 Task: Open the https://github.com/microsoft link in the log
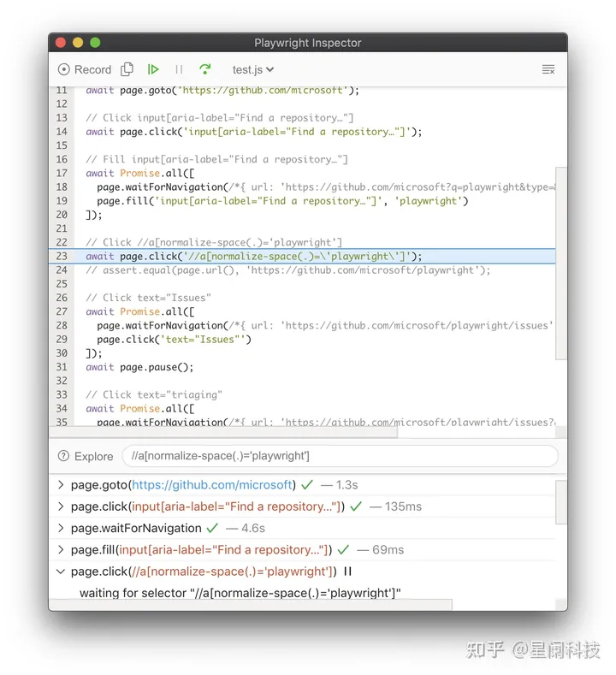[212, 485]
